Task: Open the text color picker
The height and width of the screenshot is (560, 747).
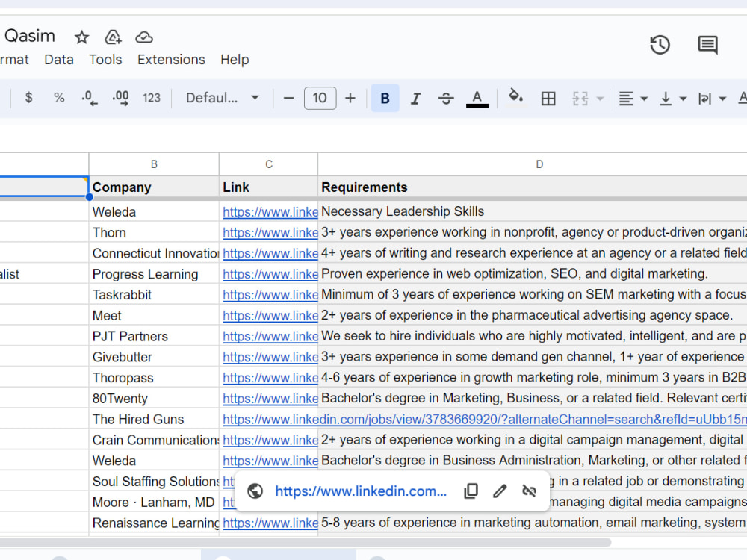Action: click(x=477, y=98)
